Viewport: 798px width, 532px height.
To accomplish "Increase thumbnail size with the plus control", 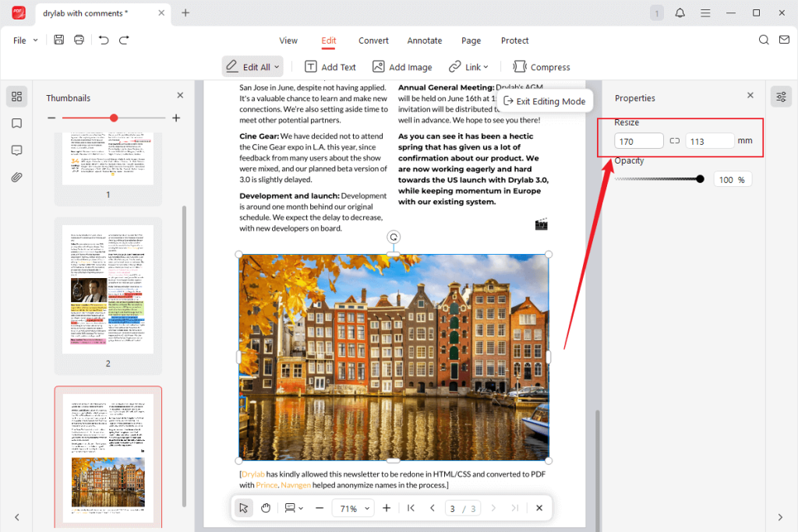I will (176, 118).
